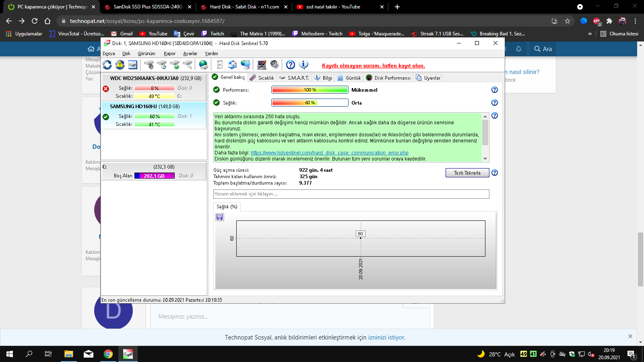Select the Genel bakış tab
This screenshot has width=644, height=362.
click(228, 77)
